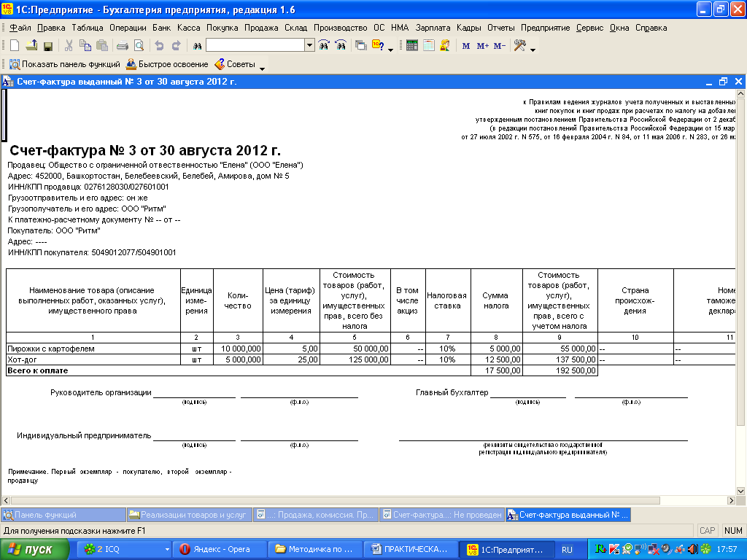The width and height of the screenshot is (747, 560).
Task: Expand the Советы toolbar dropdown arrow
Action: pos(262,69)
